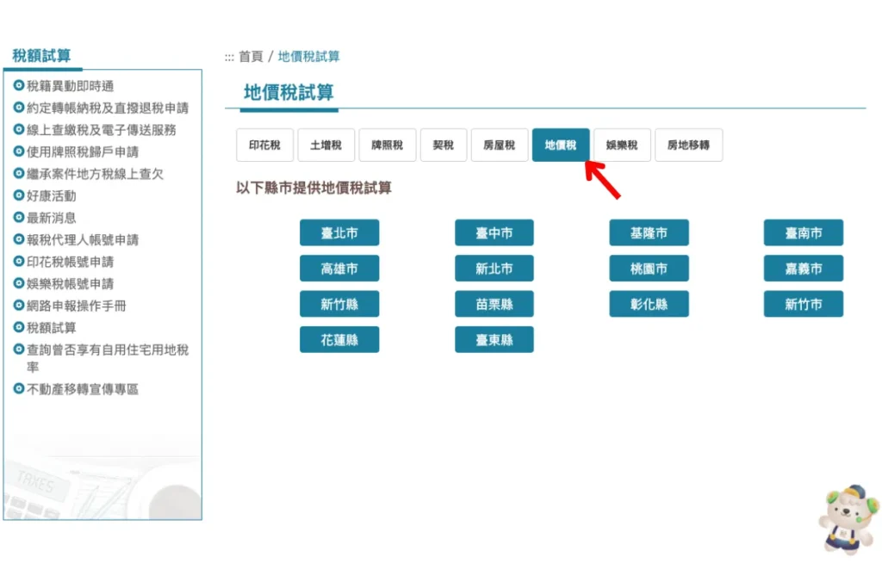Screen dimensions: 882x588
Task: Select the 房屋稅 tab
Action: coord(500,145)
